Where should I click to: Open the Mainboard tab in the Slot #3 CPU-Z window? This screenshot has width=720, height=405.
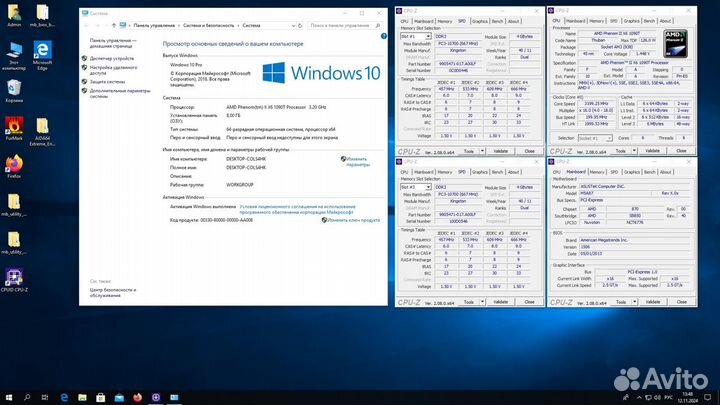(x=423, y=172)
